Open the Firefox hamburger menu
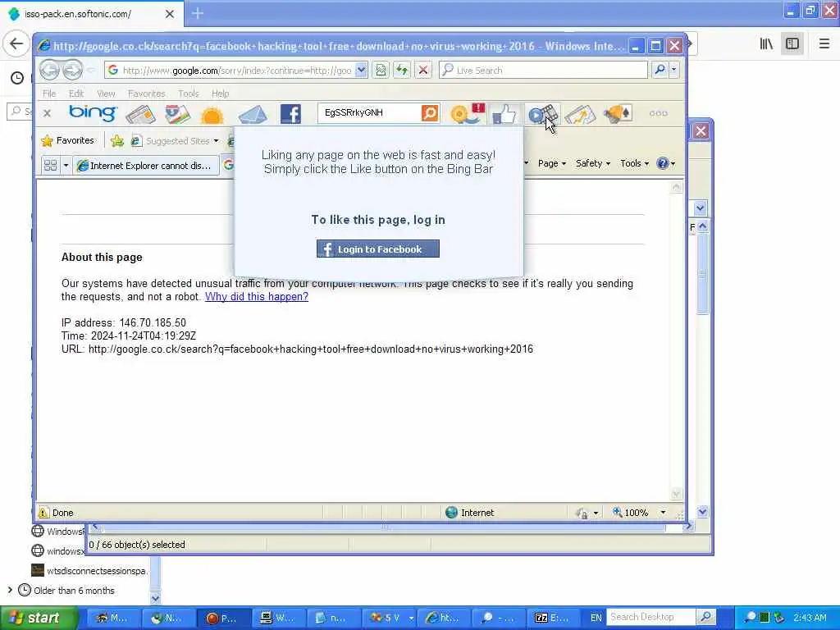 pyautogui.click(x=824, y=43)
